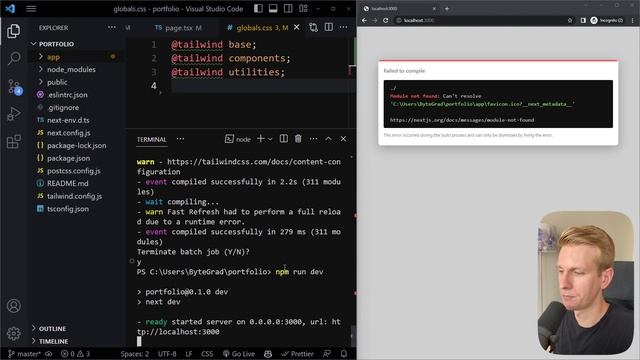Reload the browser page

(x=385, y=20)
